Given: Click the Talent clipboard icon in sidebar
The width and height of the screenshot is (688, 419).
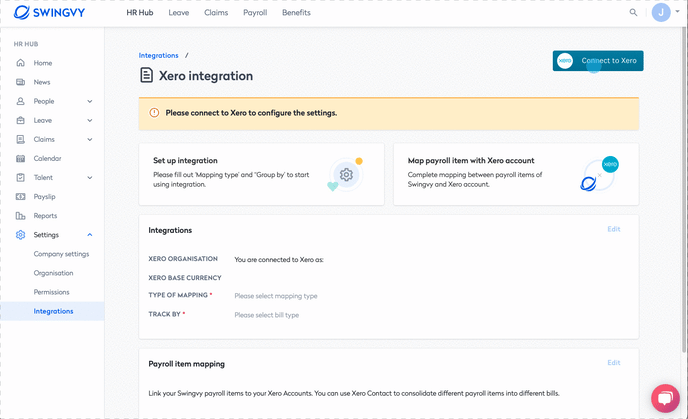Looking at the screenshot, I should point(20,177).
